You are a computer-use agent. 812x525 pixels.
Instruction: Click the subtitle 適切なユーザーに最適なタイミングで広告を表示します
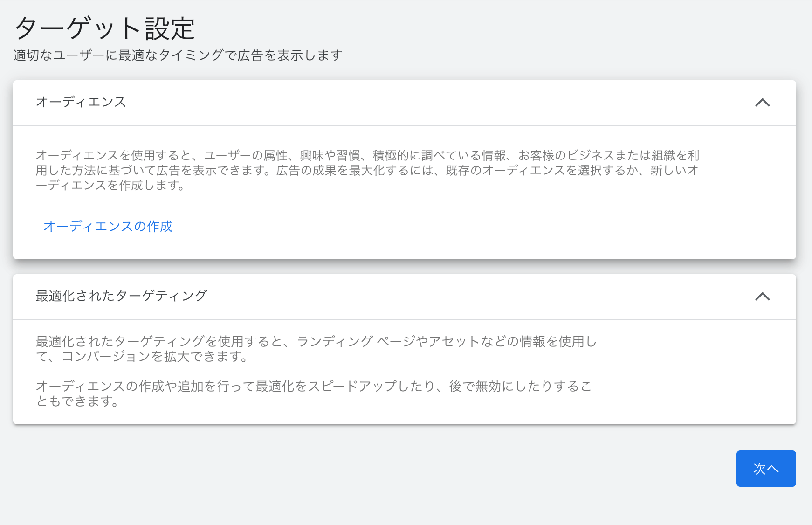tap(178, 55)
